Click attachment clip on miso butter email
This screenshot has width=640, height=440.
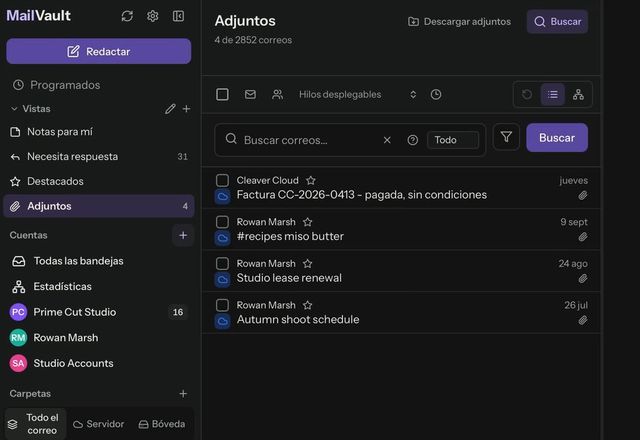click(582, 237)
